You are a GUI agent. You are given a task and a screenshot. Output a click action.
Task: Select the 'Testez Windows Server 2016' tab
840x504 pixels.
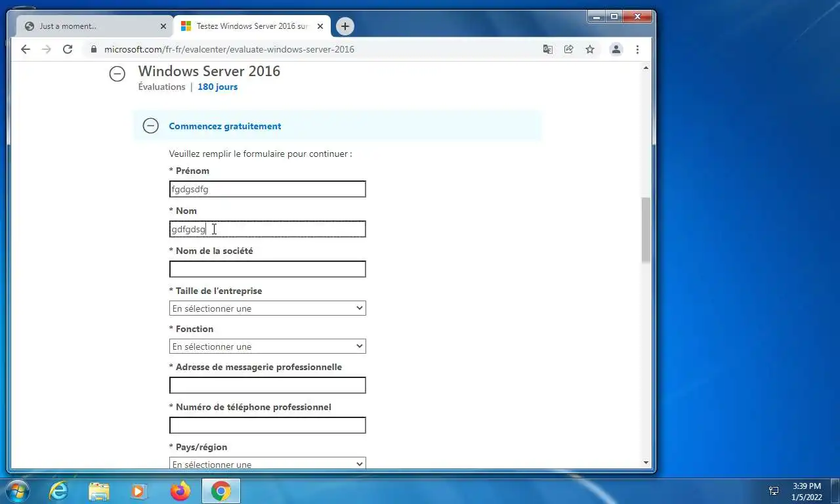tap(252, 26)
